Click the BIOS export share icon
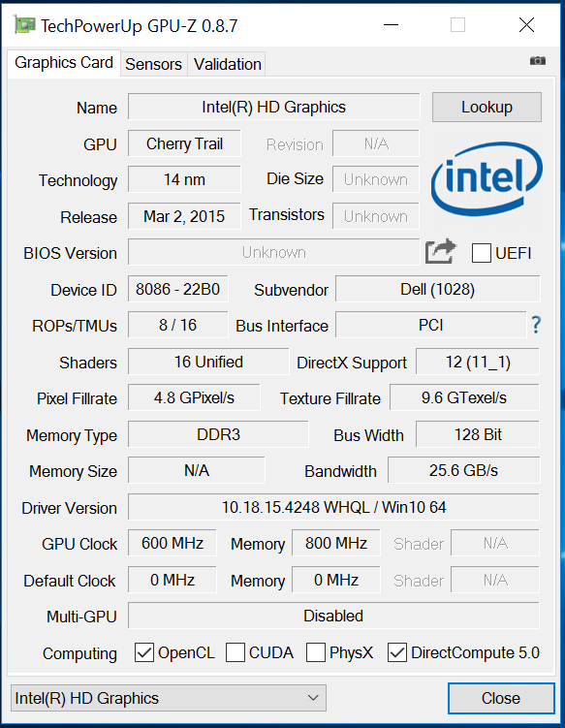 tap(441, 251)
